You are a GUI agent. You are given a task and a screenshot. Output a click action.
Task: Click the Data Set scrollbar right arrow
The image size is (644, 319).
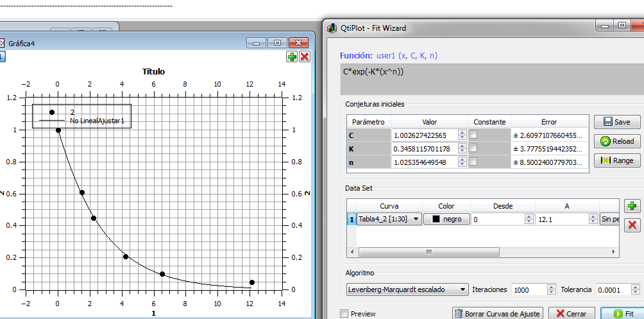(614, 252)
